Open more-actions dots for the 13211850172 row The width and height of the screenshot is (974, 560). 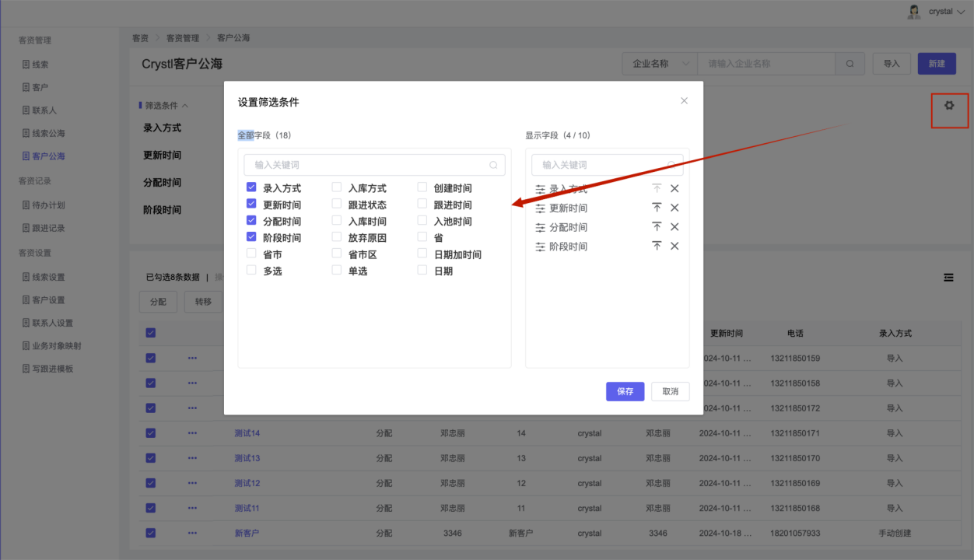[192, 408]
